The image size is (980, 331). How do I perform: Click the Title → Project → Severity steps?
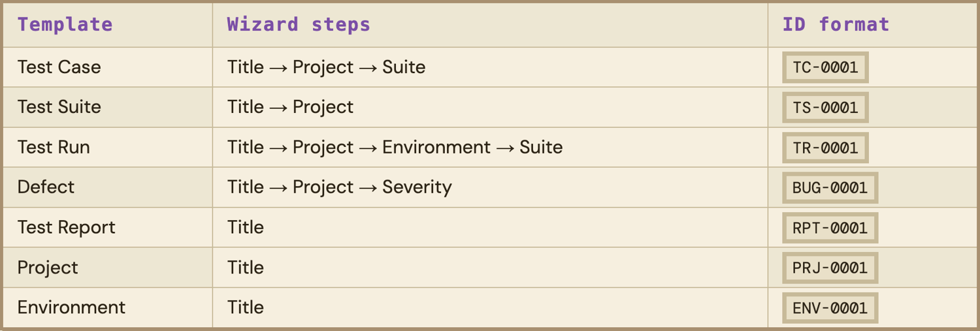(x=339, y=187)
